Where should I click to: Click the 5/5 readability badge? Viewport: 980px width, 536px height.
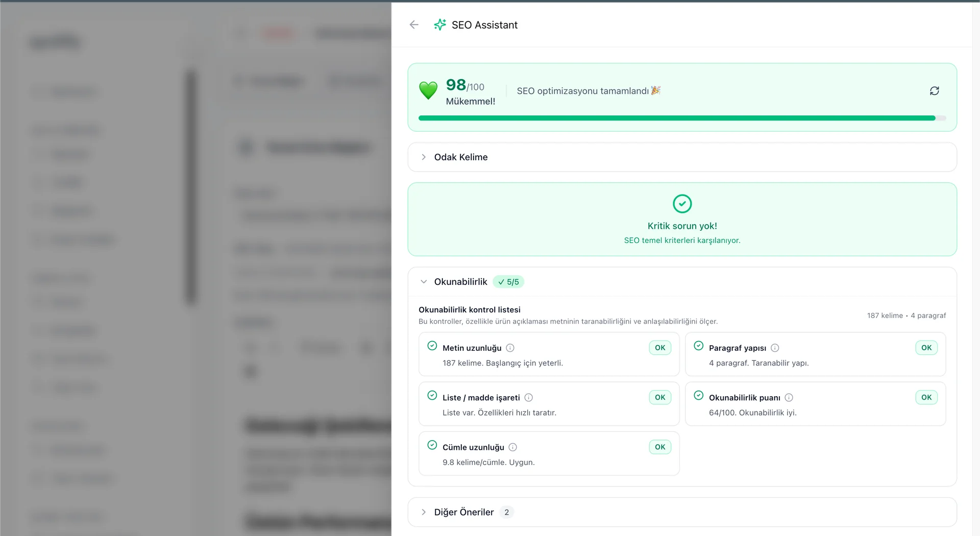[x=508, y=282]
